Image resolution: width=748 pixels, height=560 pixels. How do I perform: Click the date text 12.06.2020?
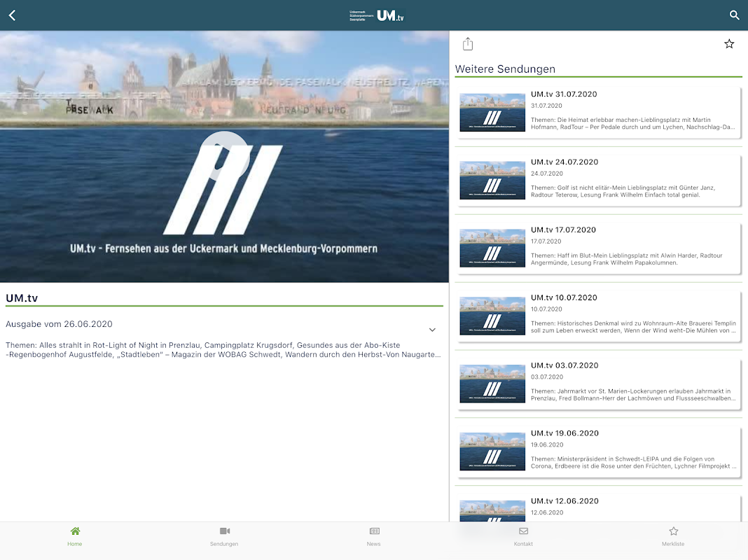(547, 512)
